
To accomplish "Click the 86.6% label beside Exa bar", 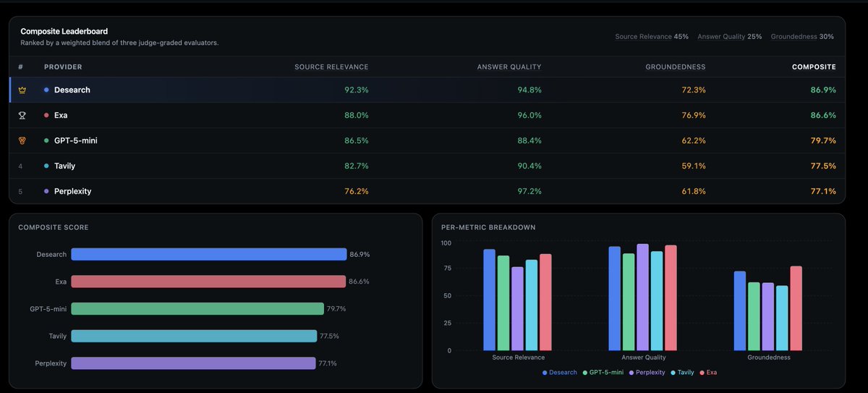I will [359, 282].
